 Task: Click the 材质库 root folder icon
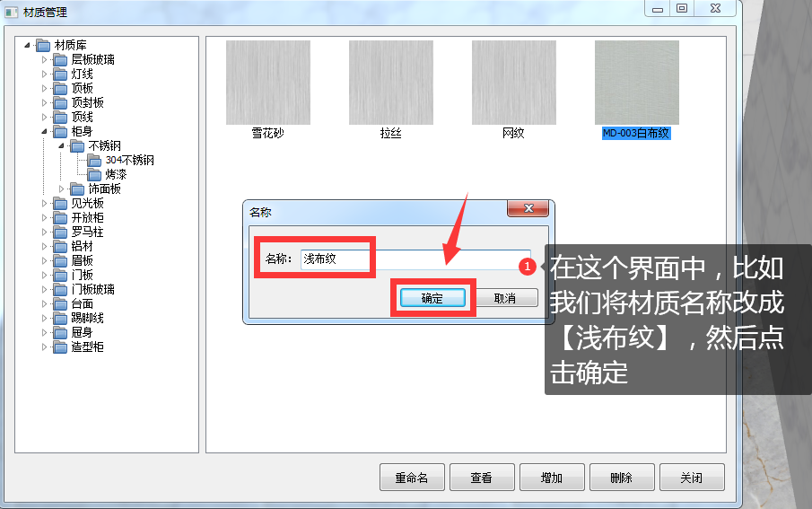[x=43, y=46]
